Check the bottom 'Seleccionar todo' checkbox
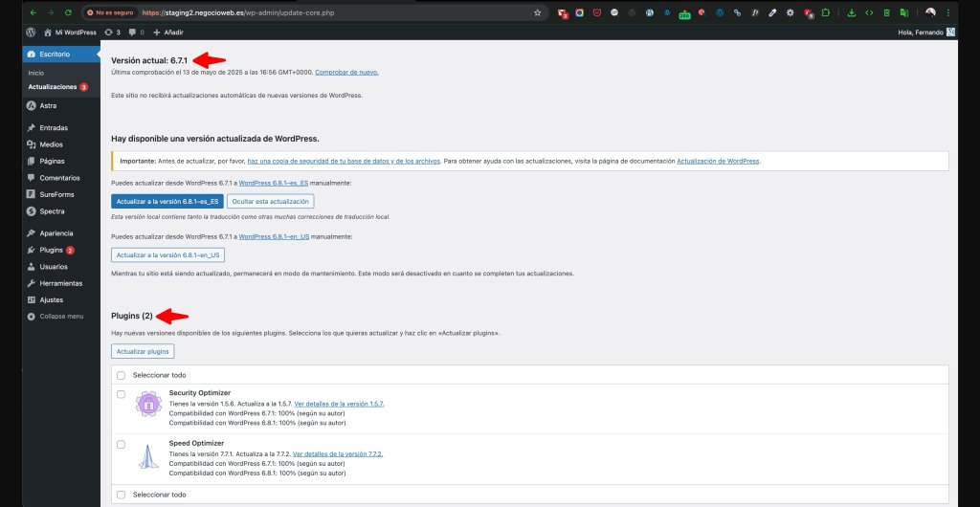980x507 pixels. pos(122,495)
